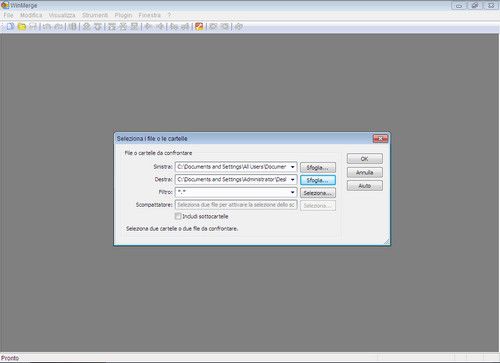Click the 'Seleziona due cartelle o due file' hint
Image resolution: width=500 pixels, height=363 pixels.
point(182,229)
